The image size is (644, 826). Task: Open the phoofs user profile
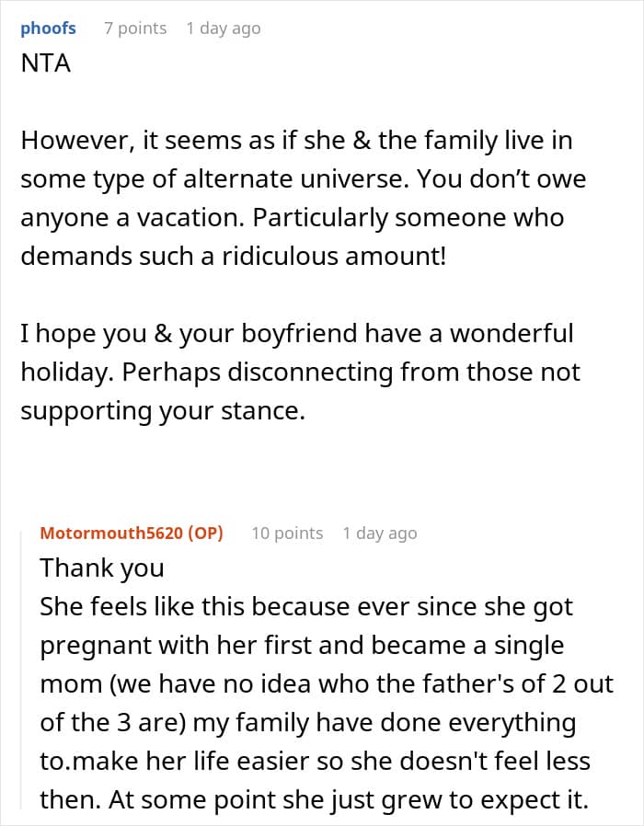tap(48, 29)
